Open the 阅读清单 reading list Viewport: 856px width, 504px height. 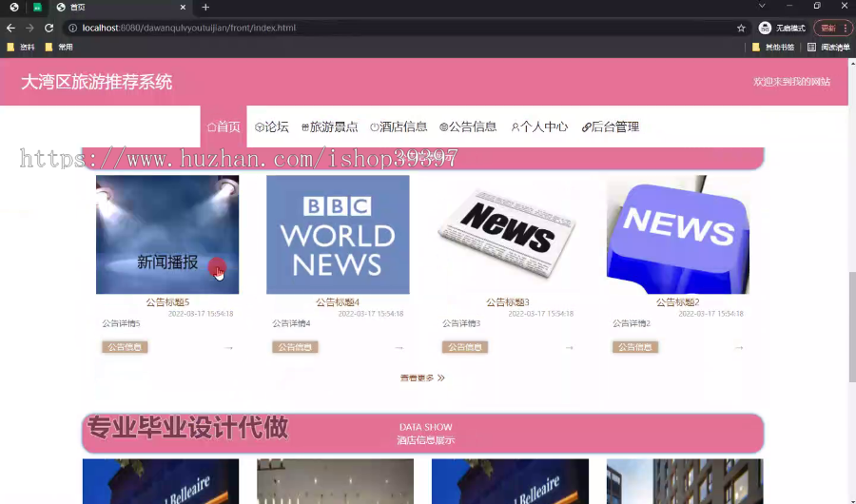828,47
